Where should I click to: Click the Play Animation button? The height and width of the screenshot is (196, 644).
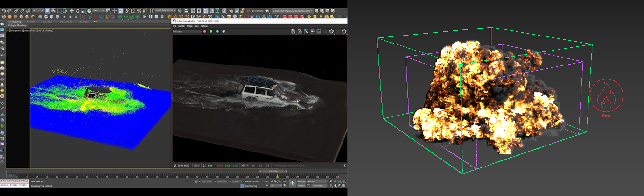tap(276, 181)
